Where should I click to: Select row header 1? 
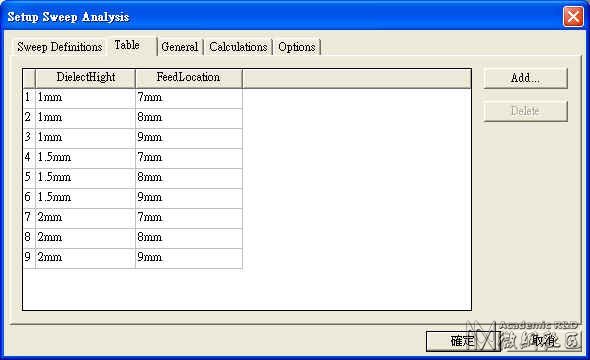pos(29,99)
